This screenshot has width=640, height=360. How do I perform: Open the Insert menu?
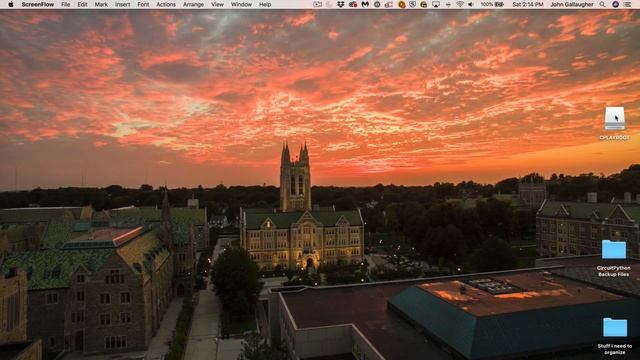click(x=122, y=4)
